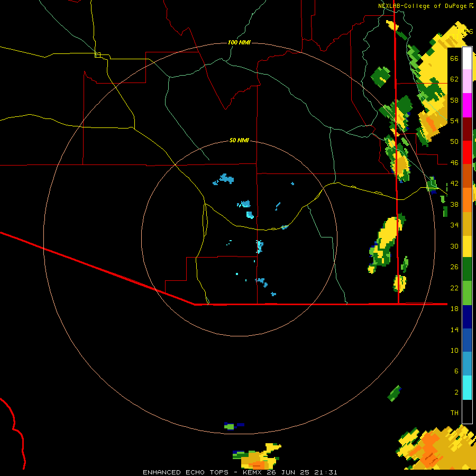
Task: Click the yellow legend color band
Action: point(467,246)
